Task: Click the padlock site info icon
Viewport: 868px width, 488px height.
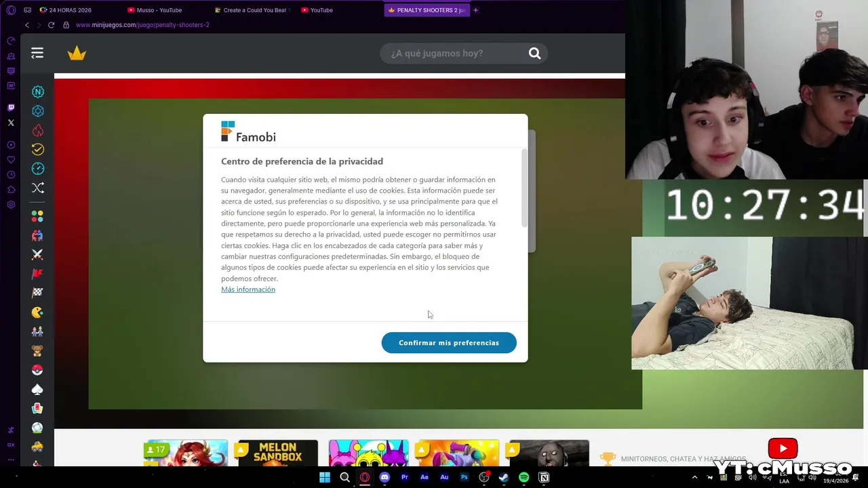Action: pos(66,25)
